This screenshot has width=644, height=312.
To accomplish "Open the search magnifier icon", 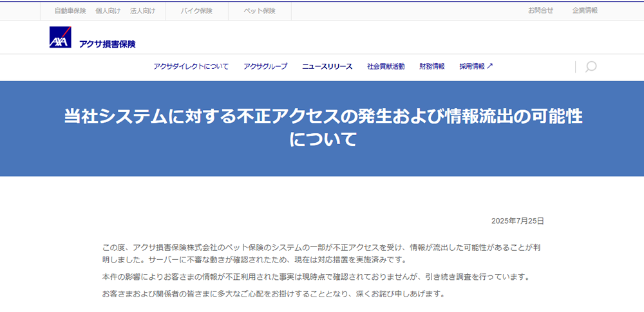I will (x=591, y=66).
